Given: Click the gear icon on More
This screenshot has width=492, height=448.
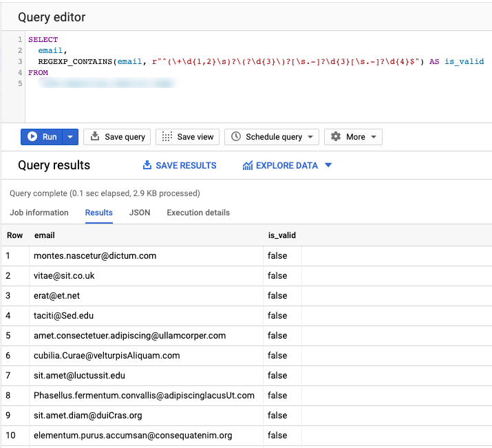Looking at the screenshot, I should (336, 136).
